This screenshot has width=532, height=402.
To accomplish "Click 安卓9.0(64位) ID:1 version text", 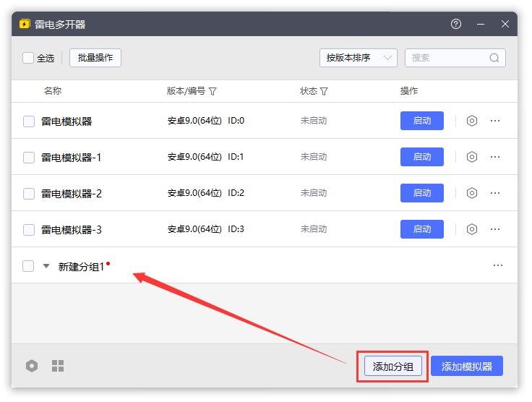I will (x=205, y=157).
